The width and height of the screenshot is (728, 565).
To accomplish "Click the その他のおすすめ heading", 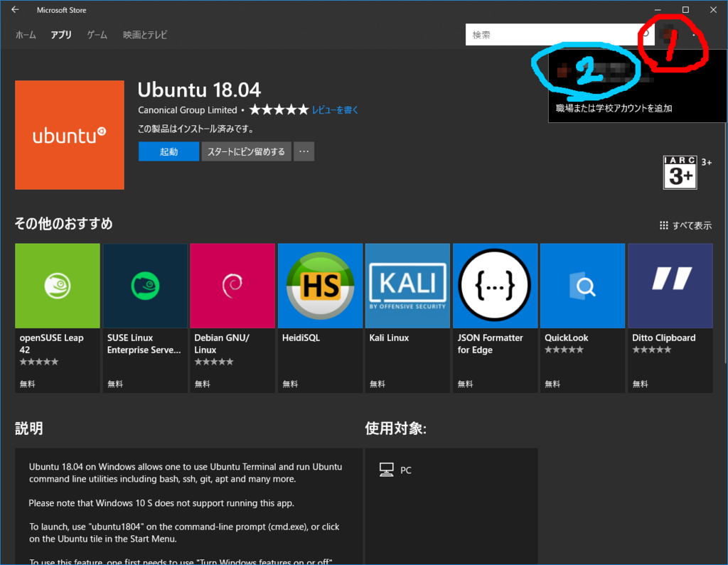I will (x=63, y=224).
